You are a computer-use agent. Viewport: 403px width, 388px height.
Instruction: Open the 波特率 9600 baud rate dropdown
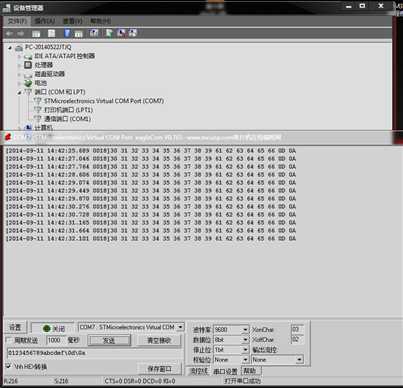click(245, 330)
